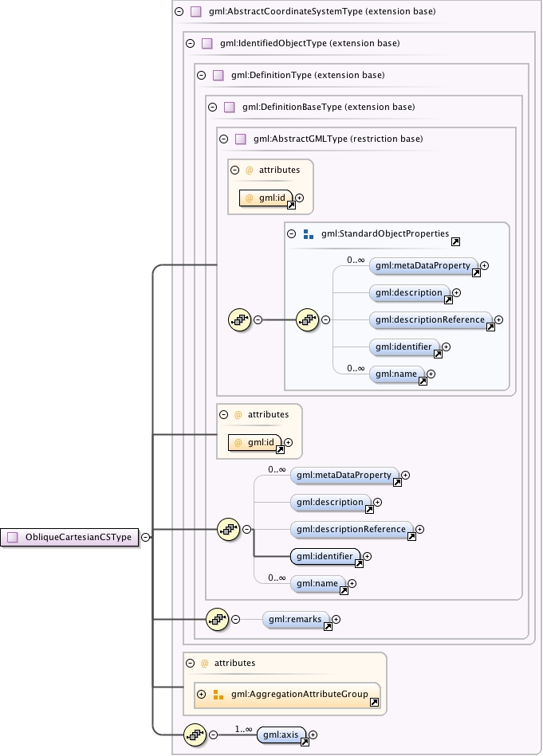Viewport: 543px width, 756px height.
Task: Select gml:AggregationAttributeGroup label
Action: coord(299,695)
